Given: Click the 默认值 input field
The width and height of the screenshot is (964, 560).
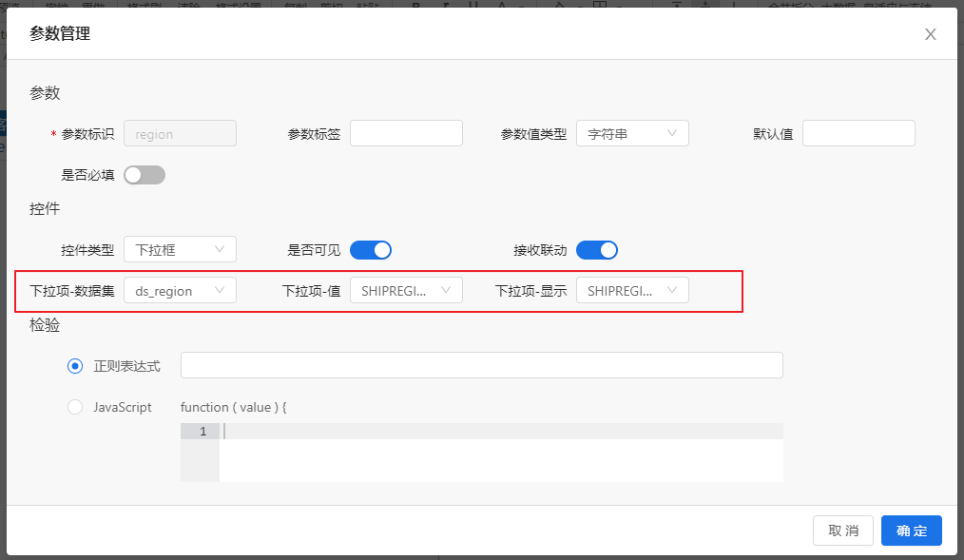Looking at the screenshot, I should coord(858,133).
